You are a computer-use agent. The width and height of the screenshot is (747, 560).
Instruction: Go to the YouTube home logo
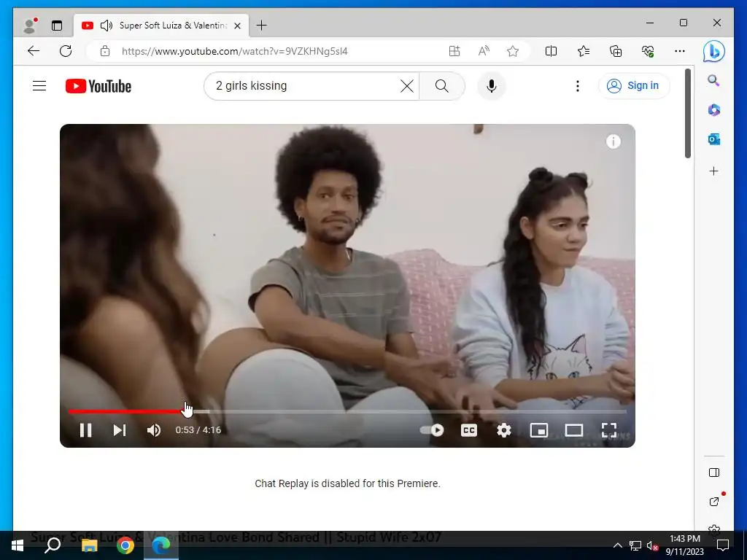(98, 86)
